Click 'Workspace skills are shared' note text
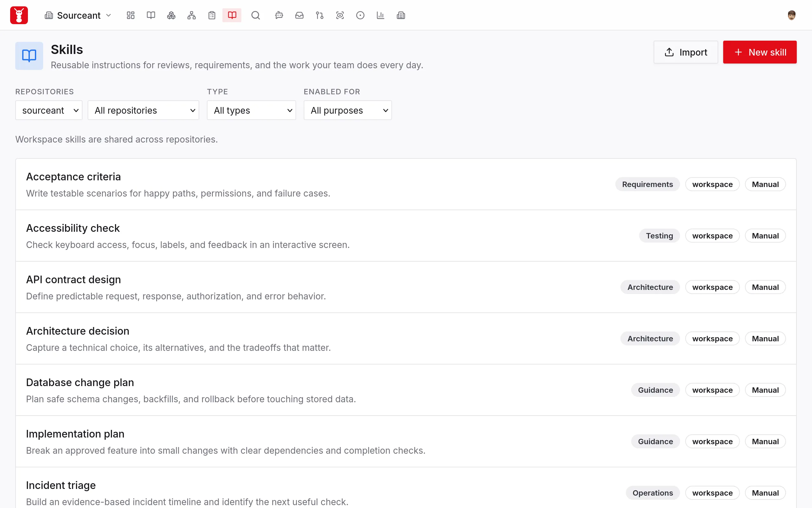 [x=116, y=139]
